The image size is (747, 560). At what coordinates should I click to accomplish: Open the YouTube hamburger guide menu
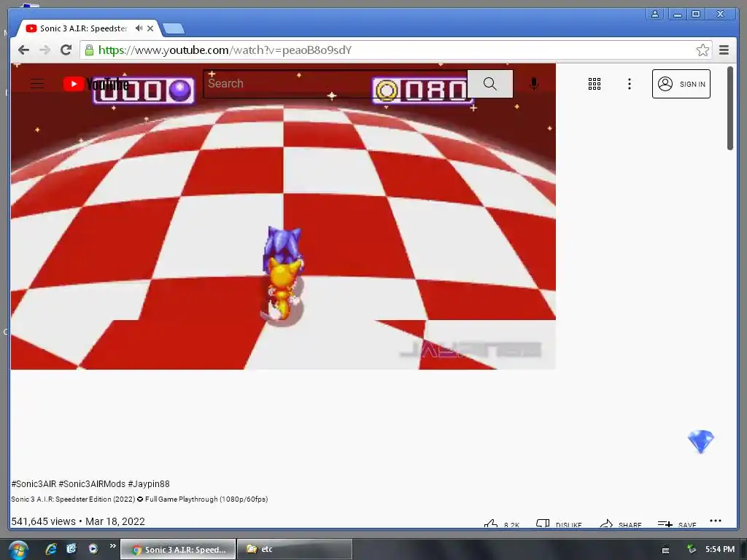click(x=37, y=84)
